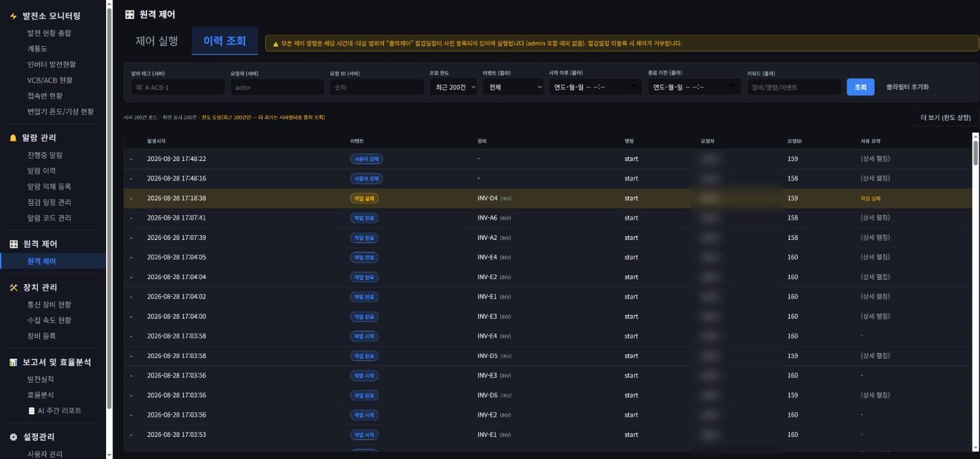980x459 pixels.
Task: Focus the 장비 태그 input field
Action: tap(178, 87)
